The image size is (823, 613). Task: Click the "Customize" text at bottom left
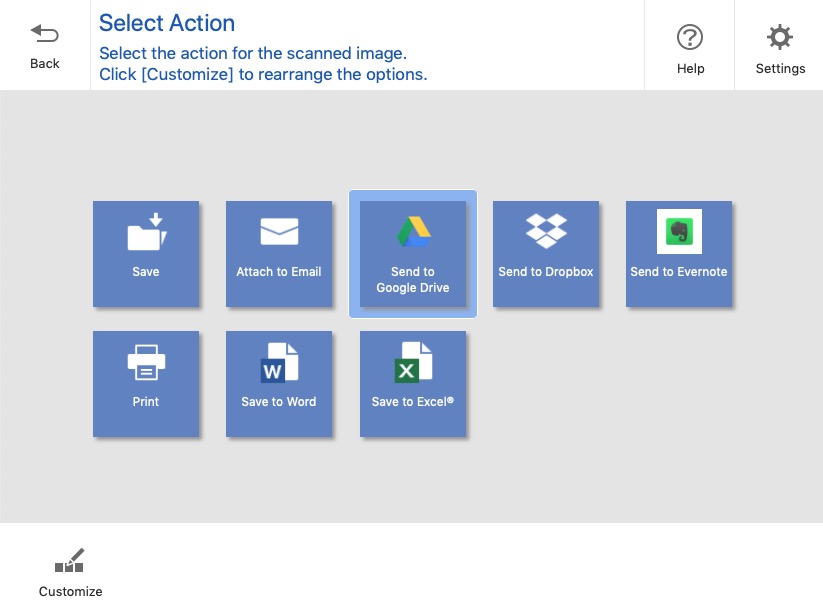click(70, 591)
